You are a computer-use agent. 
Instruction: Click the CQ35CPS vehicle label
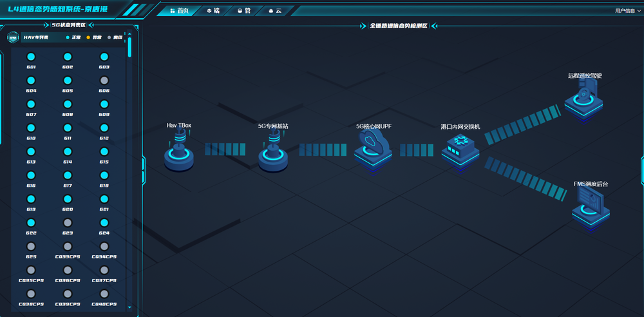pyautogui.click(x=31, y=280)
